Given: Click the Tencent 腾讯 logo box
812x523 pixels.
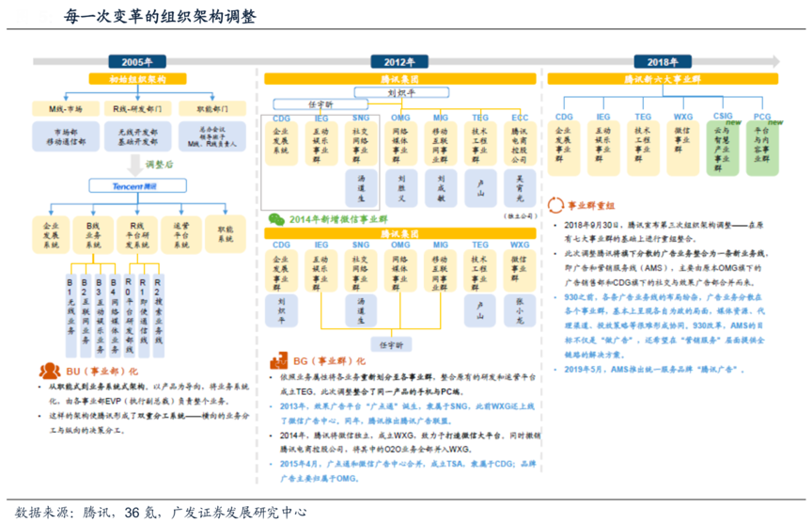Looking at the screenshot, I should tap(137, 186).
